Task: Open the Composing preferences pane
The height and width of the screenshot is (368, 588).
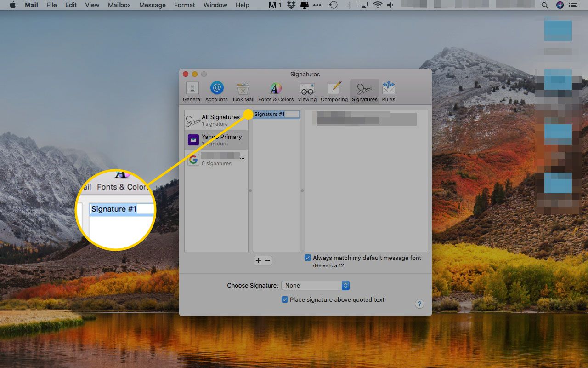Action: (334, 92)
